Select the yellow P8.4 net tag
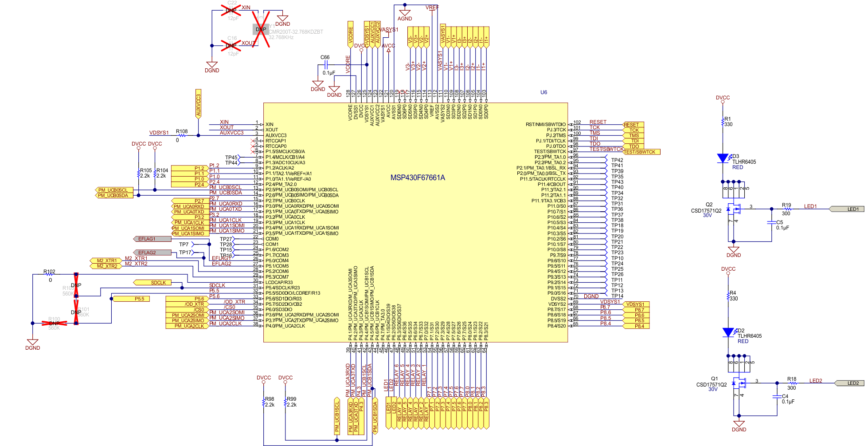The image size is (868, 446). [x=637, y=326]
